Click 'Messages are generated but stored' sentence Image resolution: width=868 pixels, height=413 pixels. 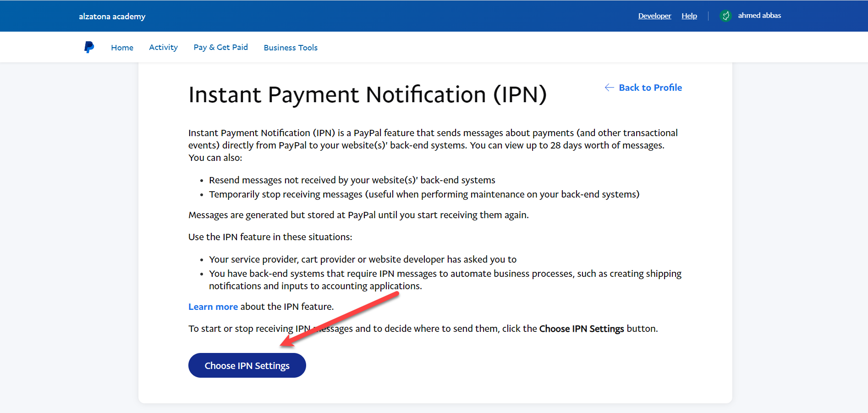pos(358,215)
